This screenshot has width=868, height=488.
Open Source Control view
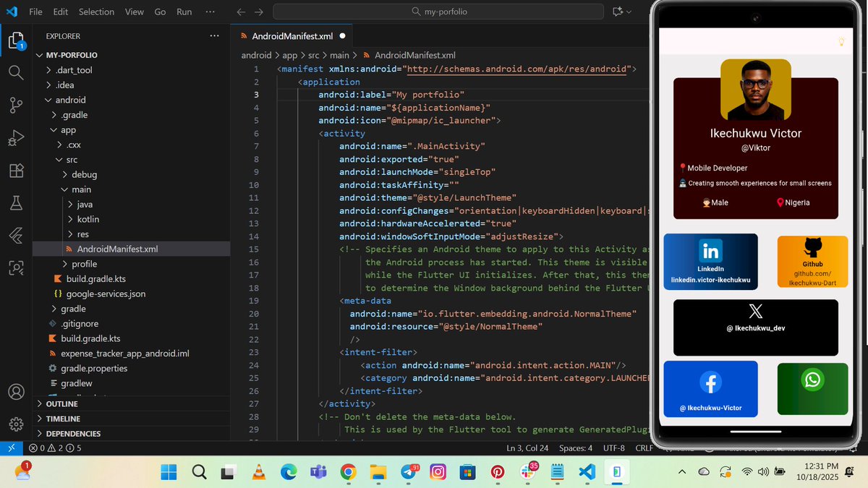pos(16,106)
